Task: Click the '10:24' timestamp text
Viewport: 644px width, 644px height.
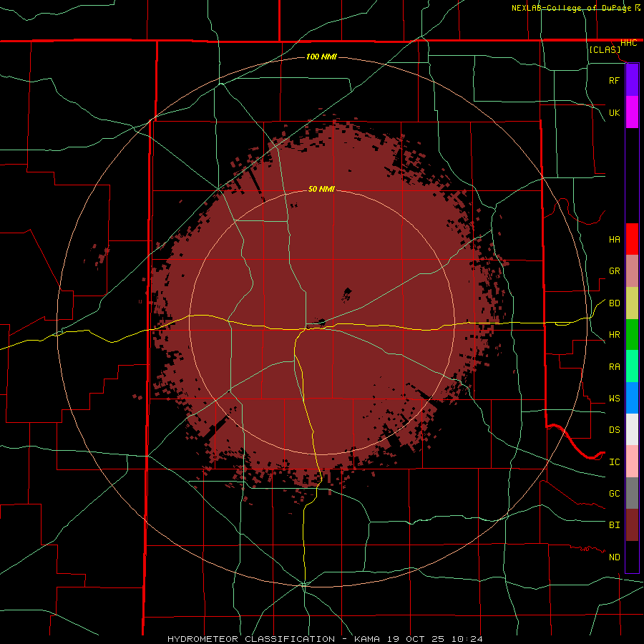Action: pos(467,639)
